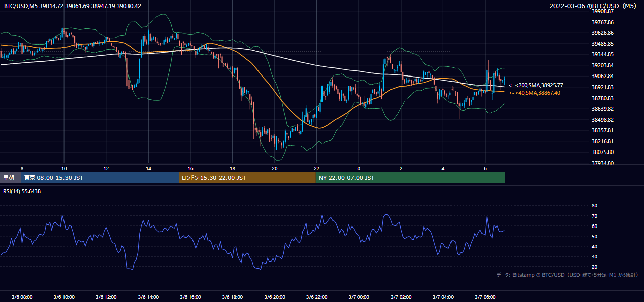
Task: Click price axis value 38780.83
Action: click(x=603, y=98)
